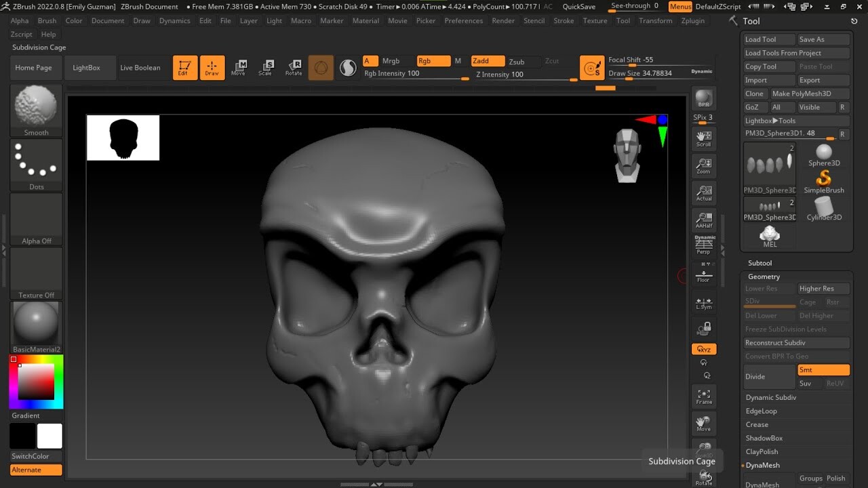The image size is (868, 488).
Task: Toggle the Floor grid icon
Action: [703, 274]
